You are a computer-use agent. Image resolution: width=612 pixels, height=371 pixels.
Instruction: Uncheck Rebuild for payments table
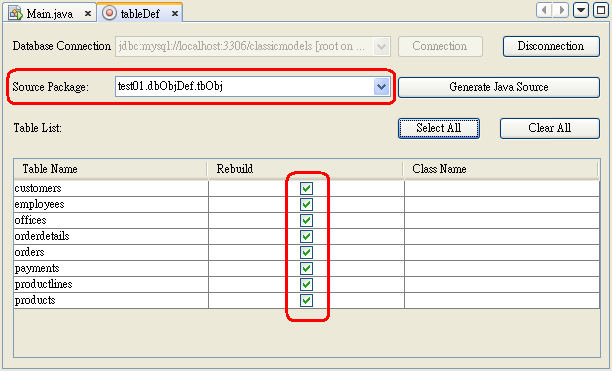tap(306, 268)
